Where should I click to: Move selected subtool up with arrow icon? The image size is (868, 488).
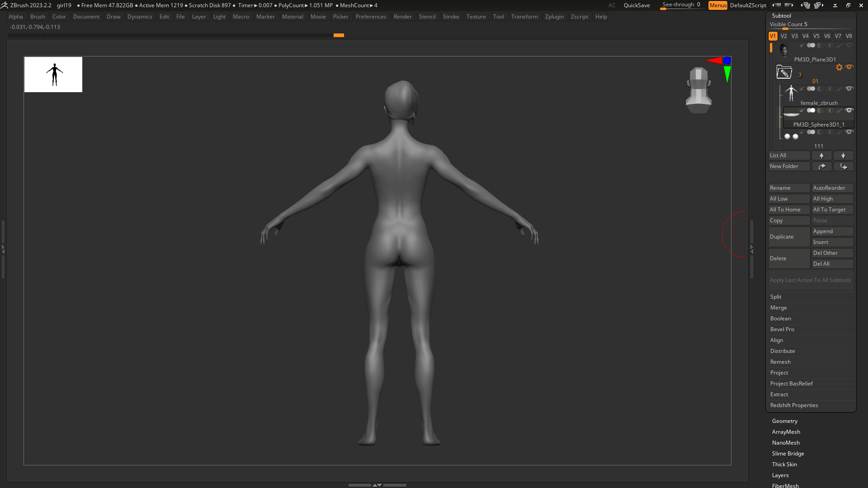821,155
